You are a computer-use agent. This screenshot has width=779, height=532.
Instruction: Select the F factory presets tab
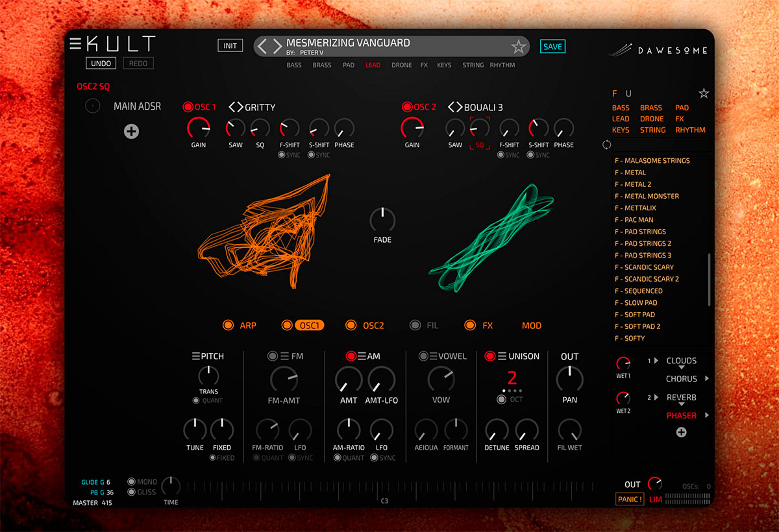615,93
